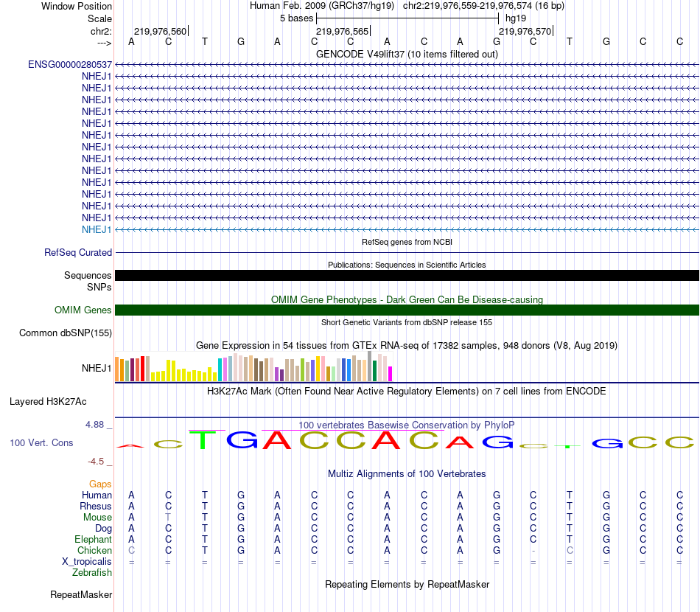Viewport: 700px width, 612px height.
Task: Open the RefSeq Curated track label
Action: click(x=78, y=252)
